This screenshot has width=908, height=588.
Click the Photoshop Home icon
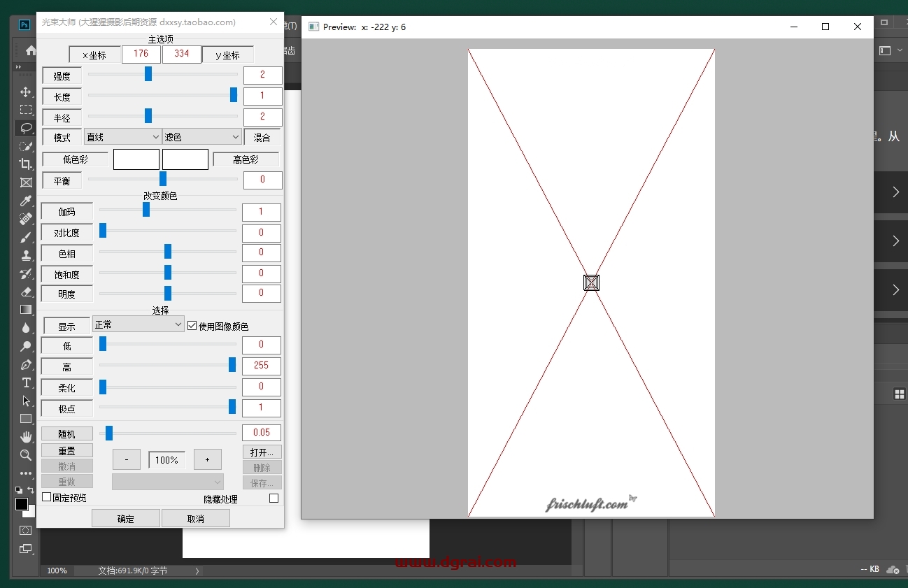click(x=30, y=50)
